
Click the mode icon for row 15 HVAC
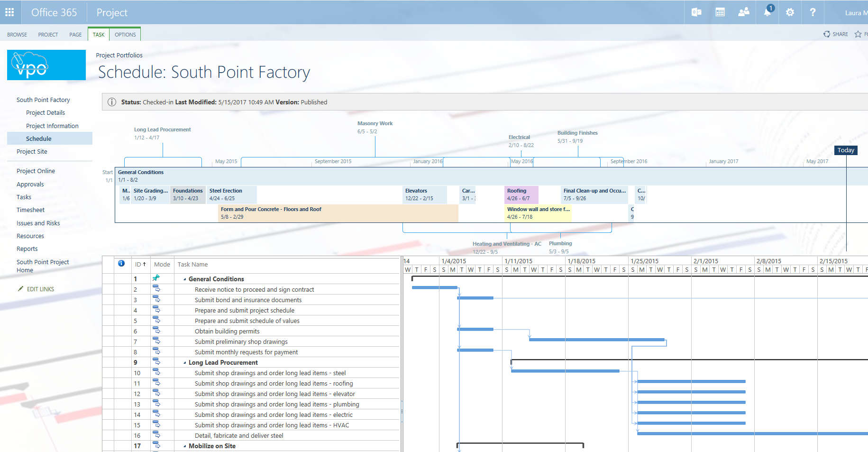point(156,424)
